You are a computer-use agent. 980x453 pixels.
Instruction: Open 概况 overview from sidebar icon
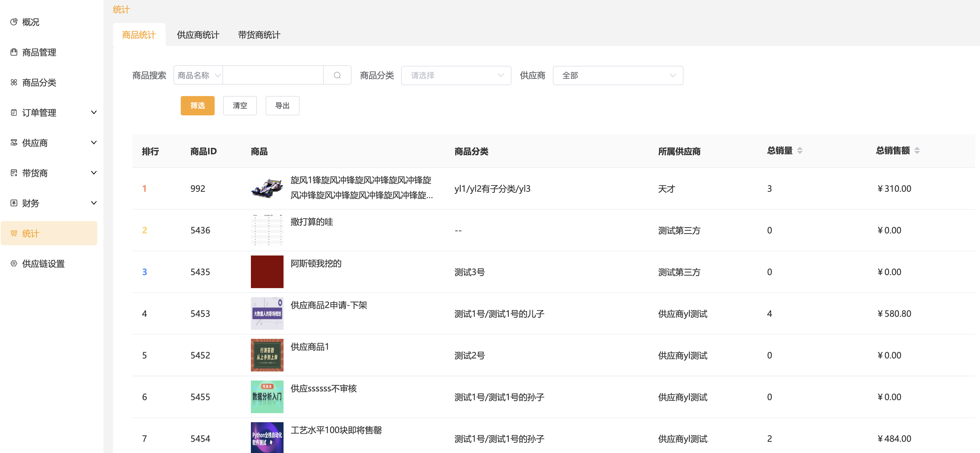click(x=14, y=22)
